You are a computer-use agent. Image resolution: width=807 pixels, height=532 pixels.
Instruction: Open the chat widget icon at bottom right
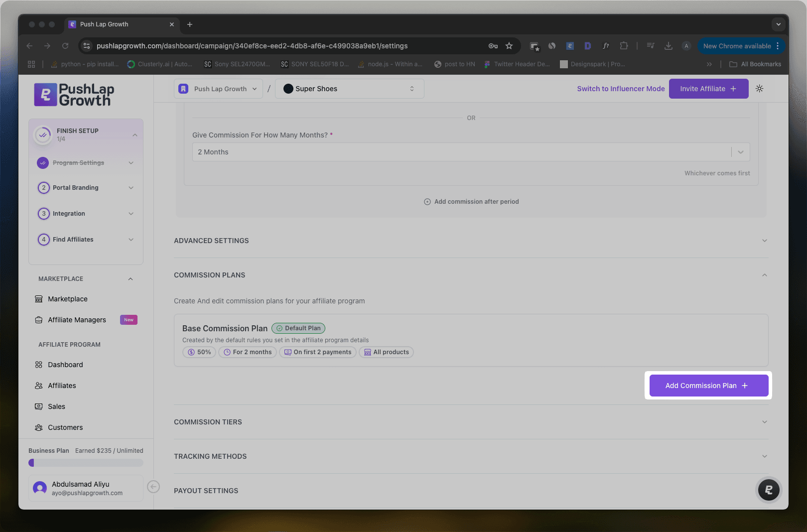[x=768, y=490]
